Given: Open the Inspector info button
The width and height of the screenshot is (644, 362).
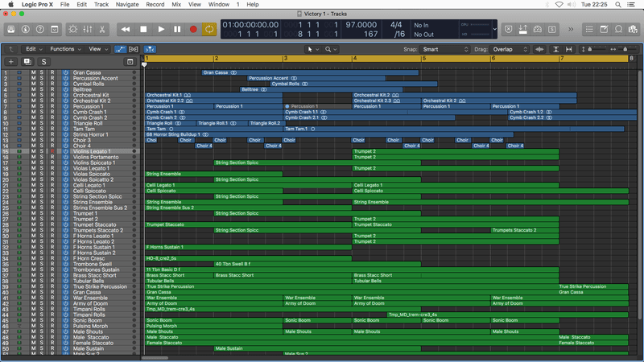Looking at the screenshot, I should pos(26,29).
